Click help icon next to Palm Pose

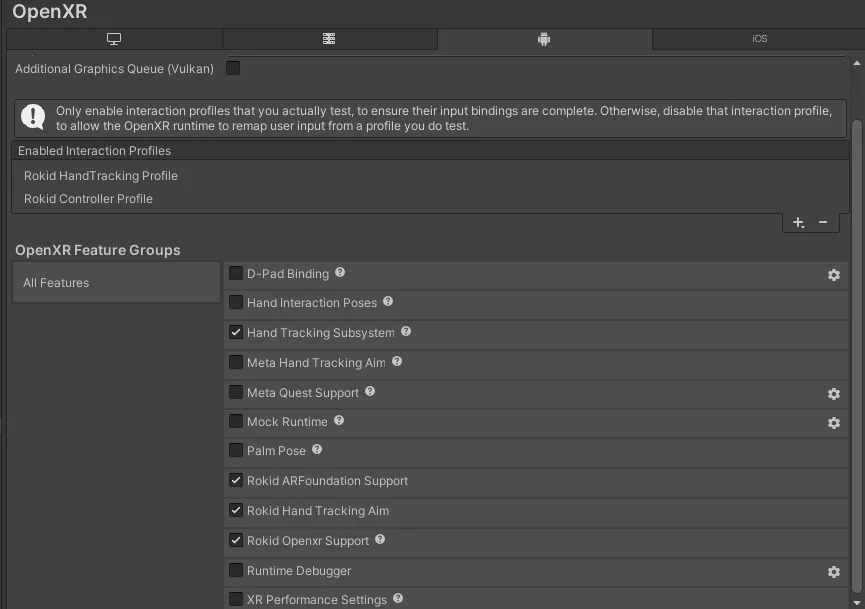coord(317,450)
